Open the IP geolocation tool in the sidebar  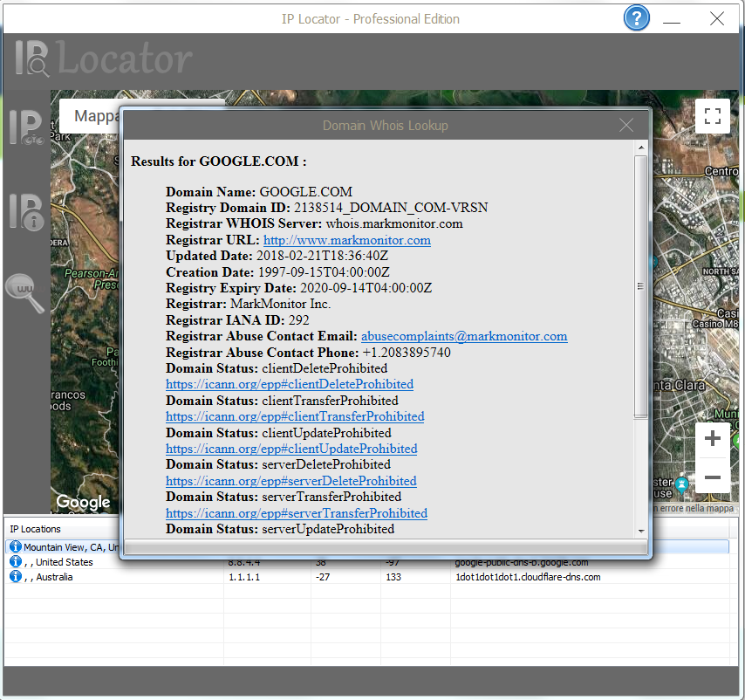click(26, 127)
